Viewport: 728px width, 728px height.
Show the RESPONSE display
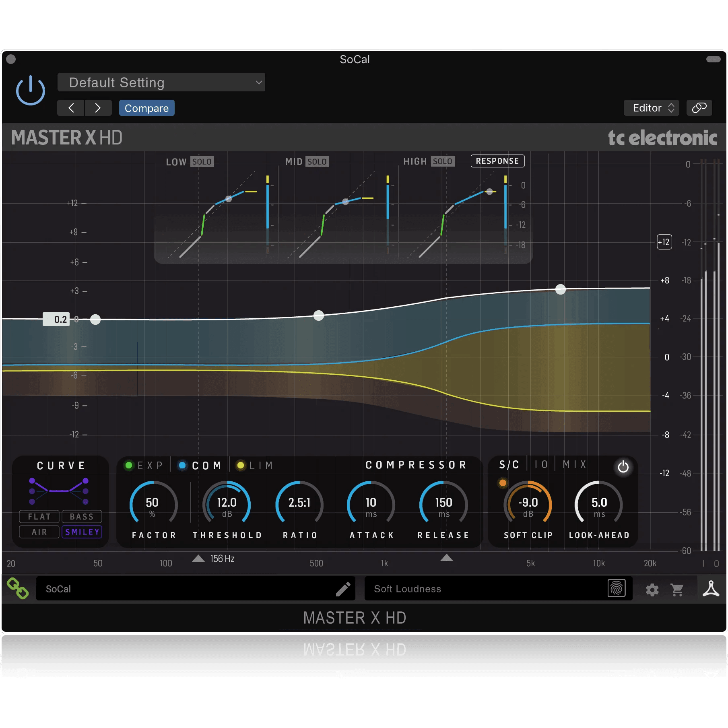point(497,161)
